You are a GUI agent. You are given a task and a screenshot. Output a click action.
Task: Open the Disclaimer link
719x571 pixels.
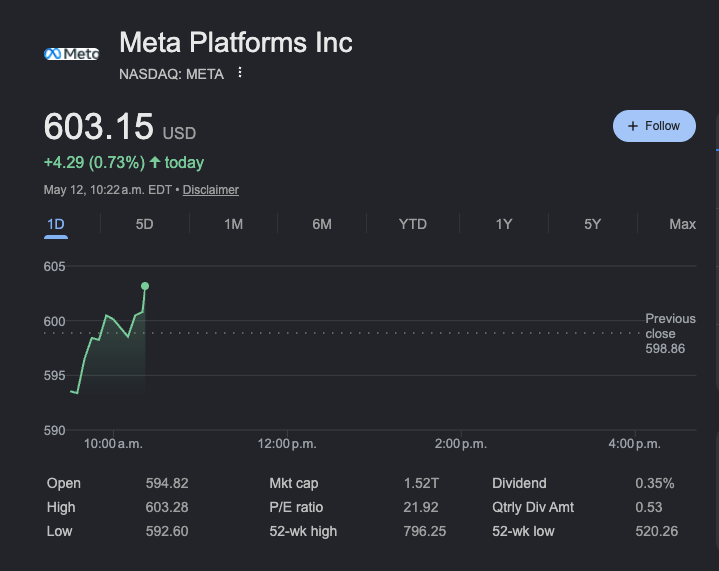click(210, 190)
